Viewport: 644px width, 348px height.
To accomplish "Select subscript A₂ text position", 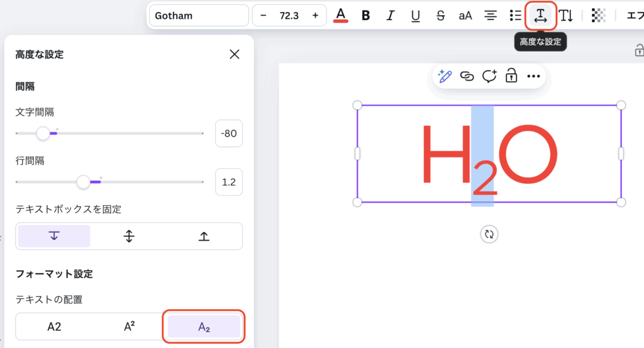I will (204, 327).
